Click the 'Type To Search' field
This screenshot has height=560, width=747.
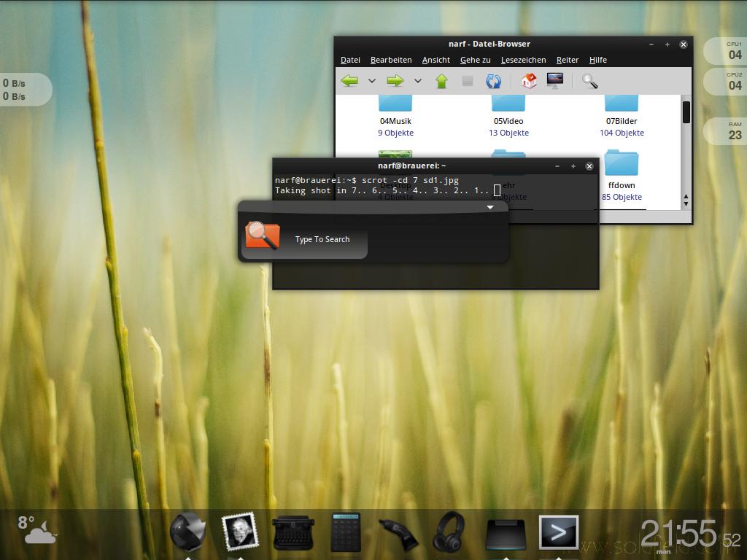pyautogui.click(x=322, y=239)
